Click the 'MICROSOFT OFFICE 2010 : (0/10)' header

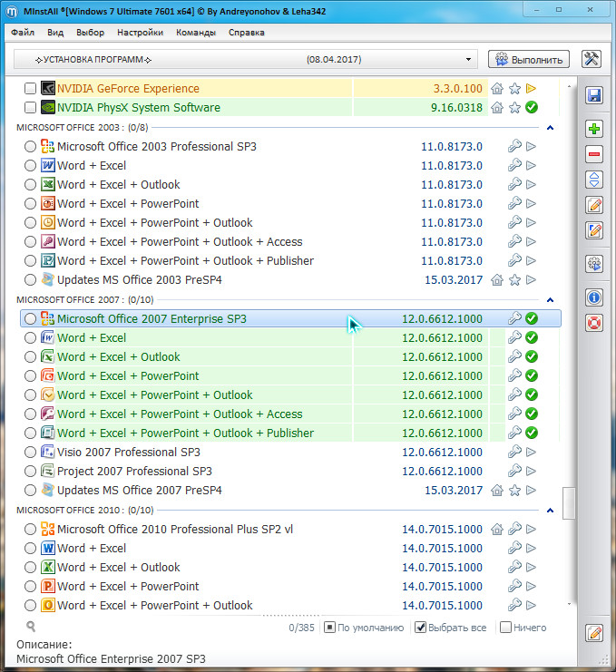pyautogui.click(x=85, y=510)
